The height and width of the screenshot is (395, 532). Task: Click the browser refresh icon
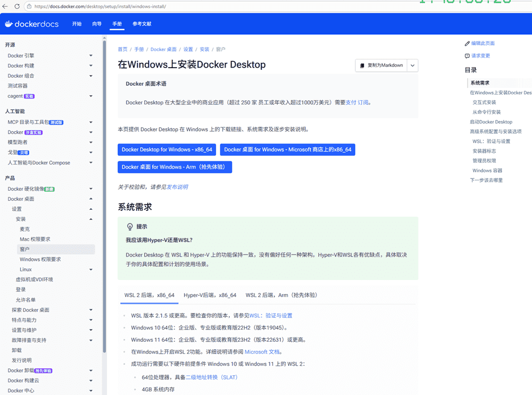tap(16, 6)
